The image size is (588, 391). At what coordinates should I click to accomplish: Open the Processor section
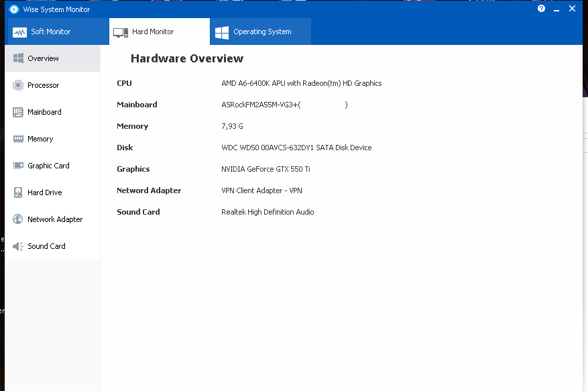(52, 85)
